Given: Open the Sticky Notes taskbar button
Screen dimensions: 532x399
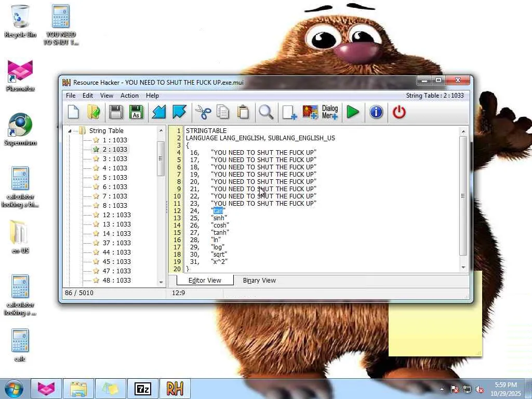Looking at the screenshot, I should [110, 389].
